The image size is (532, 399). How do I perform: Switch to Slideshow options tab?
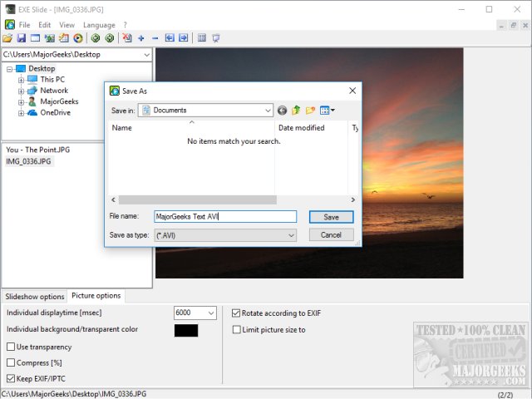point(35,297)
